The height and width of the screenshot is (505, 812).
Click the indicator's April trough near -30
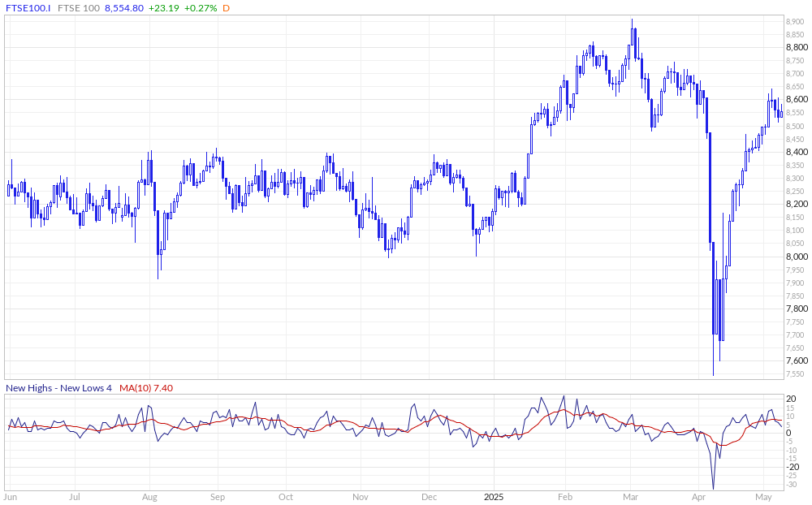coord(714,488)
